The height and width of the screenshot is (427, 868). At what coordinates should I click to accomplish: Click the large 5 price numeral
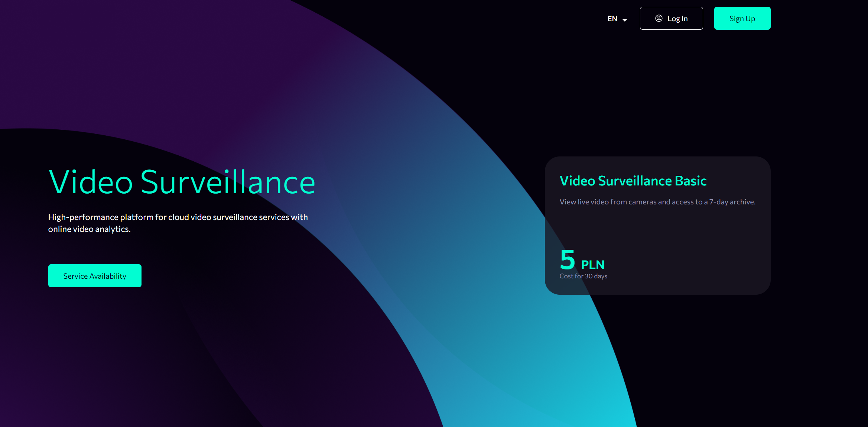coord(567,259)
